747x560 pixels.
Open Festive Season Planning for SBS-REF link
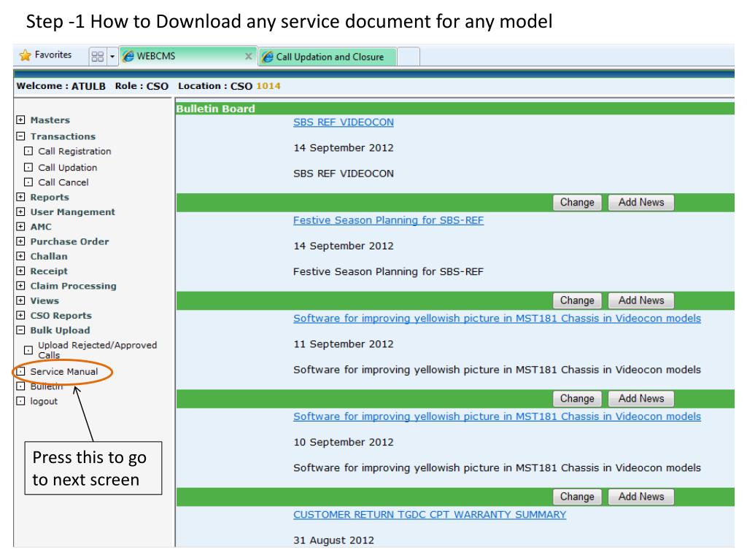point(388,220)
